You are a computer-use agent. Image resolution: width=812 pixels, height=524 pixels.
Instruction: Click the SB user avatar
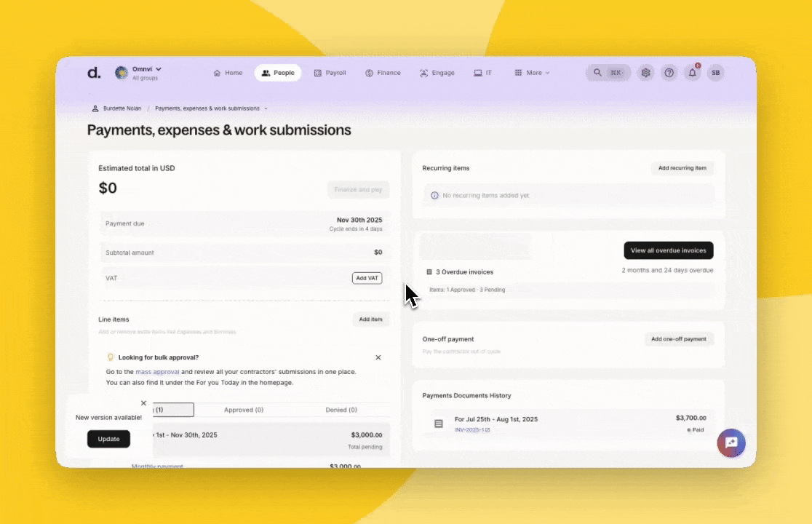click(x=715, y=73)
